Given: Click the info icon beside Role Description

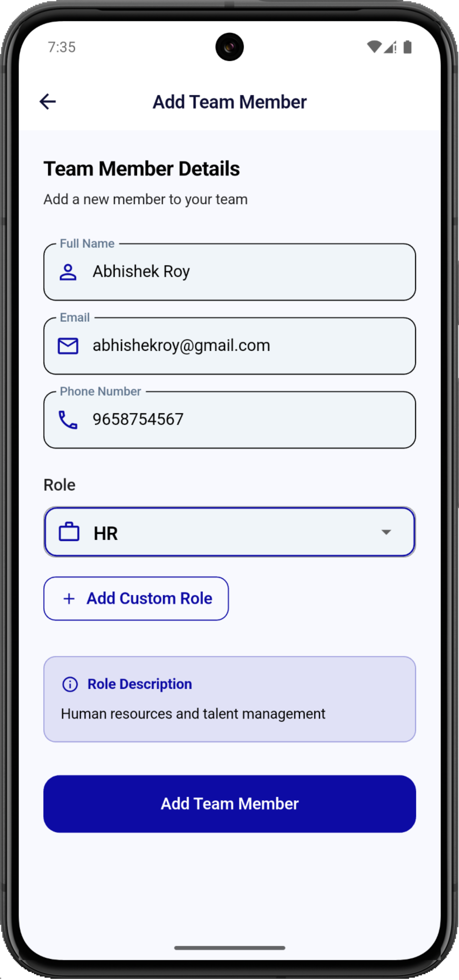Looking at the screenshot, I should 70,684.
